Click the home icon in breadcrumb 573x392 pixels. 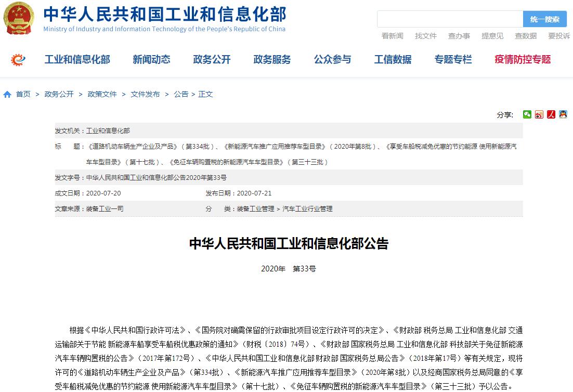(x=7, y=95)
